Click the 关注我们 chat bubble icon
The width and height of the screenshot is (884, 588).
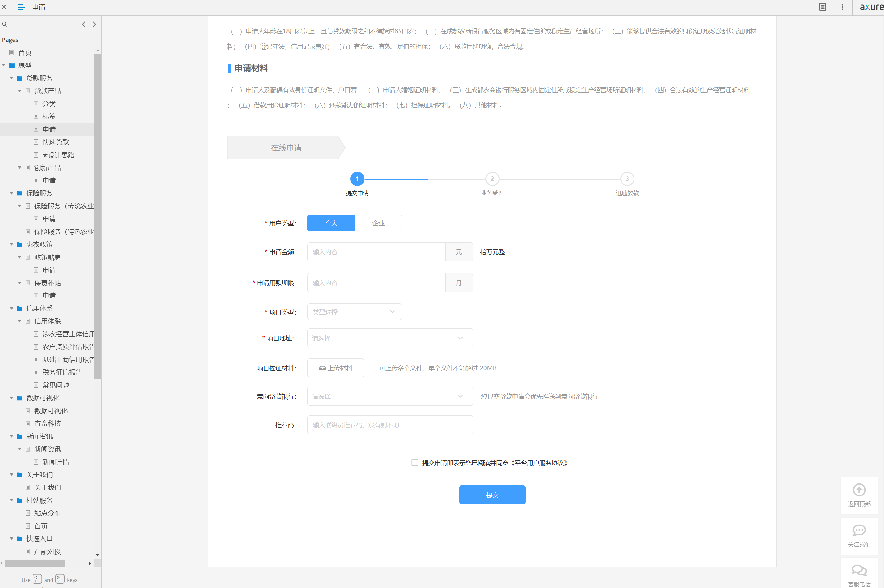tap(859, 530)
